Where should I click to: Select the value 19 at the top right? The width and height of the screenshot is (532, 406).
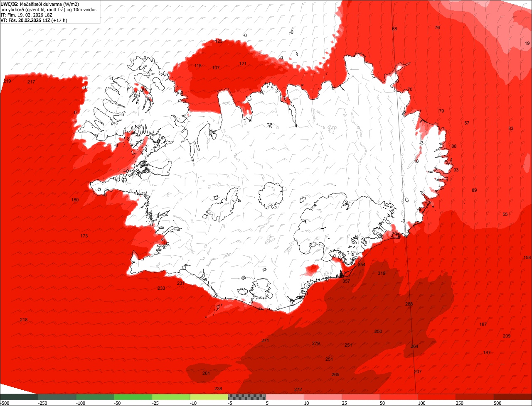pos(527,44)
